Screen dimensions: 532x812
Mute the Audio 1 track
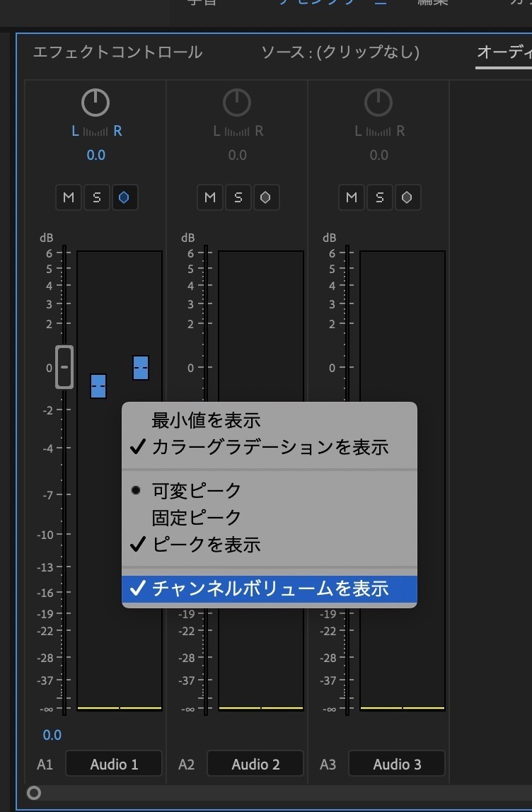point(69,197)
